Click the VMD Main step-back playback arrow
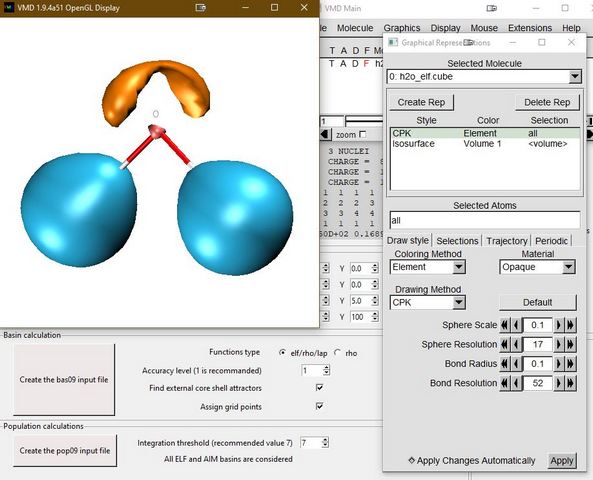The width and height of the screenshot is (593, 480). point(325,134)
